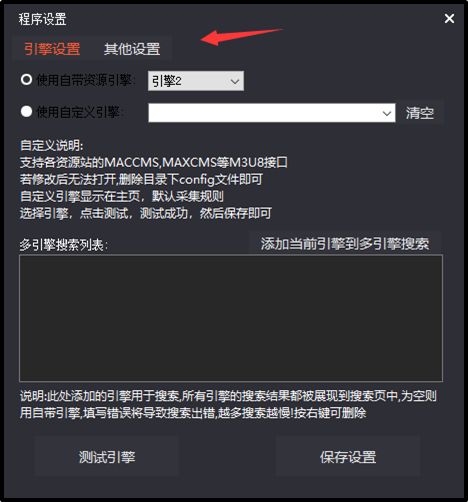The image size is (468, 502).
Task: Select the 引擎设置 tab
Action: [52, 49]
